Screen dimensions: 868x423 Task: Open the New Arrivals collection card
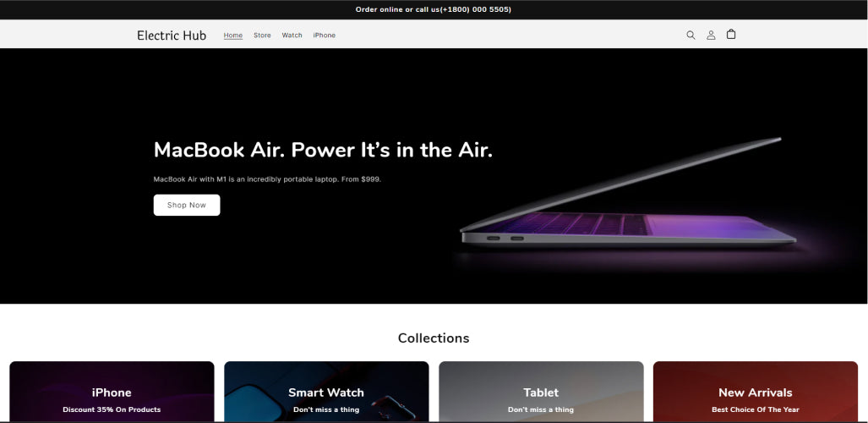coord(756,392)
